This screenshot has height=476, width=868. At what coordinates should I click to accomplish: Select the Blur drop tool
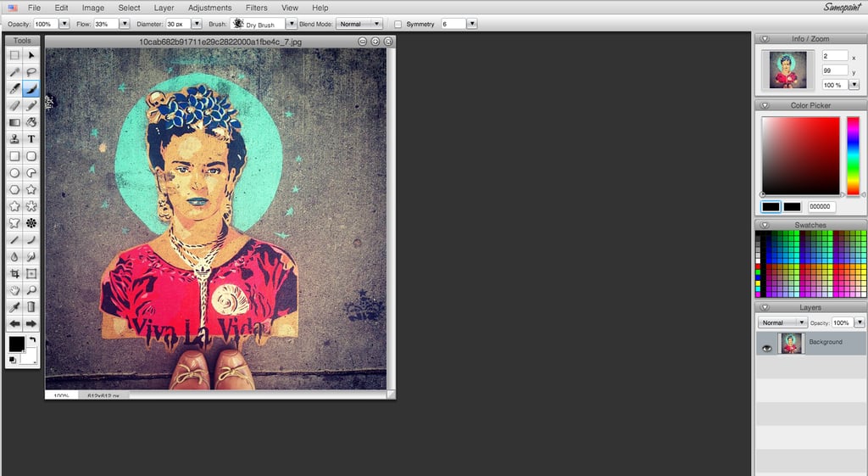pos(14,256)
